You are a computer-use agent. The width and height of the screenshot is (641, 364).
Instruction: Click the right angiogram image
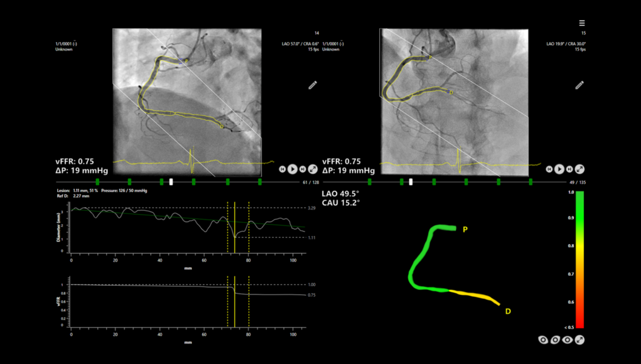(454, 102)
